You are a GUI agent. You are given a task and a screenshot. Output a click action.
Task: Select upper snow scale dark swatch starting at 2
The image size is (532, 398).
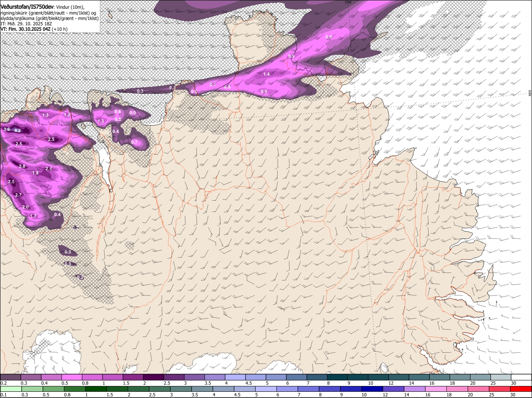click(x=153, y=377)
